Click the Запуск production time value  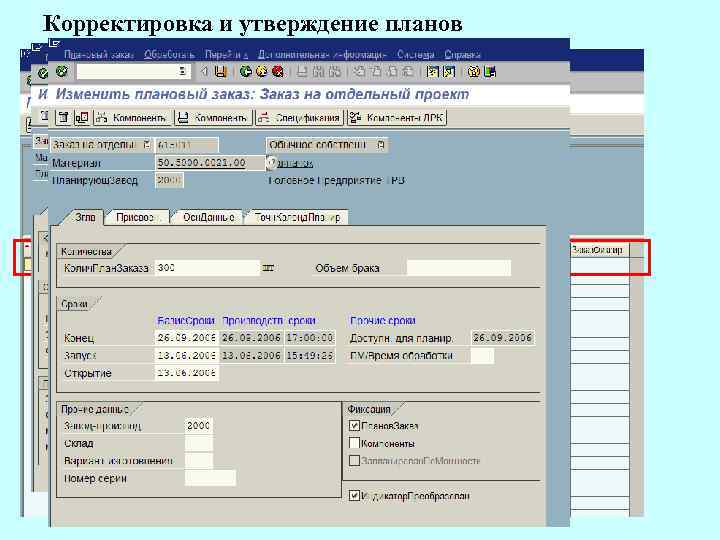coord(310,355)
